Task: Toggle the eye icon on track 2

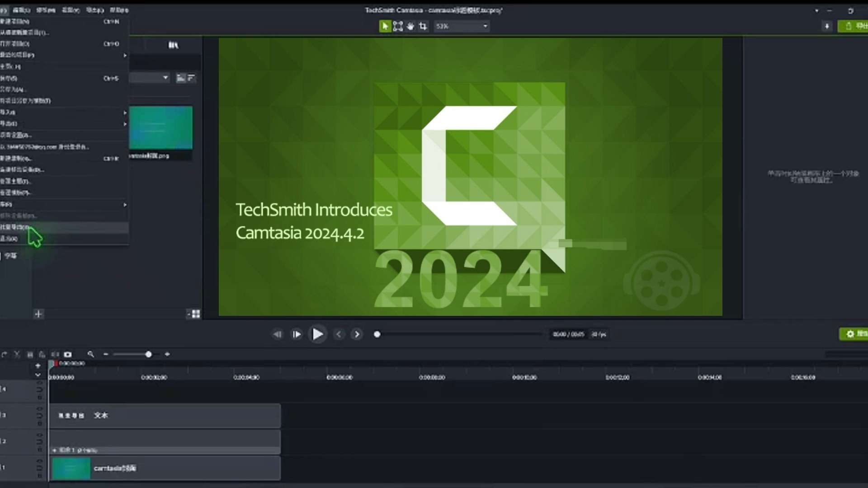Action: tap(39, 435)
